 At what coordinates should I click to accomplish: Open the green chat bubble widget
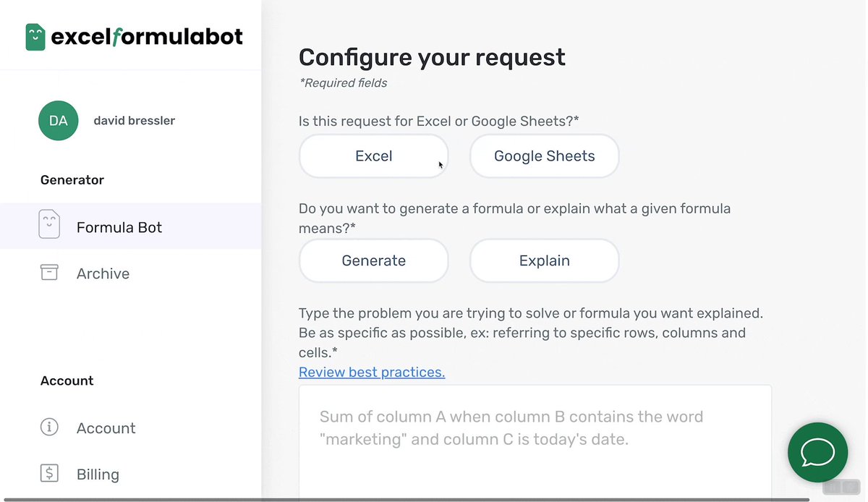817,452
